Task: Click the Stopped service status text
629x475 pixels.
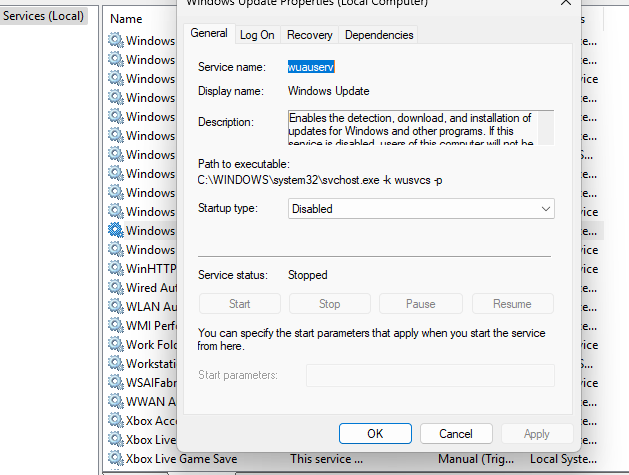Action: pyautogui.click(x=308, y=275)
